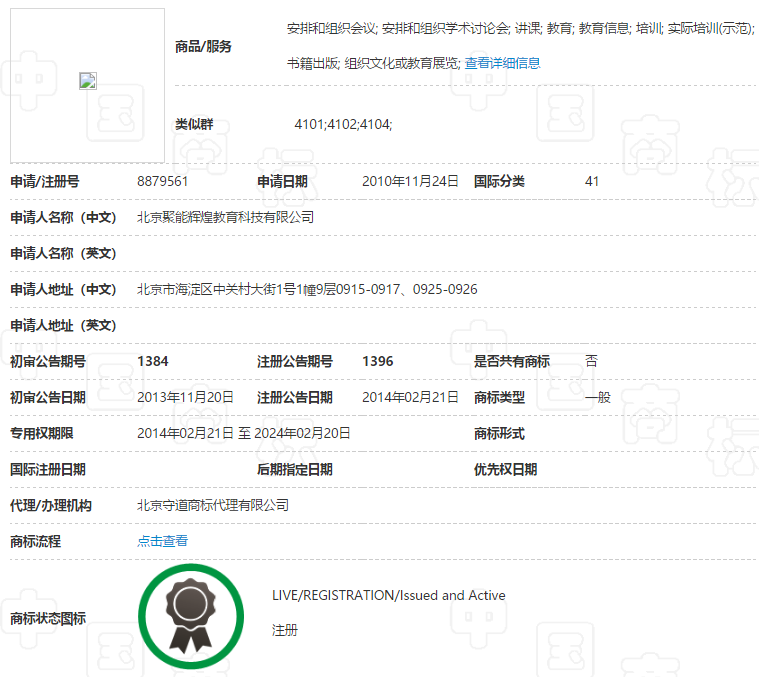
Task: Click the green registration ribbon status icon
Action: tap(190, 615)
